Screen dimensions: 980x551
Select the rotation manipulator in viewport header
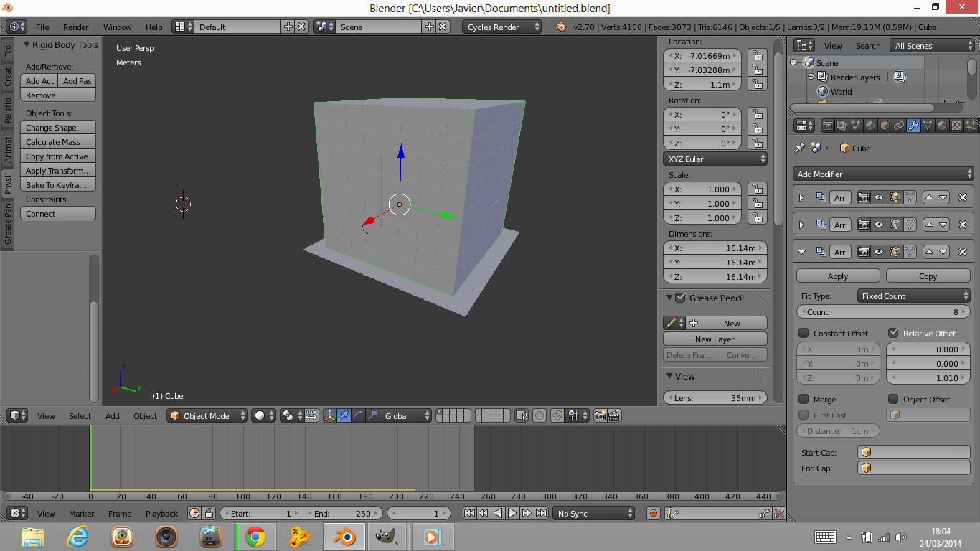pyautogui.click(x=359, y=415)
